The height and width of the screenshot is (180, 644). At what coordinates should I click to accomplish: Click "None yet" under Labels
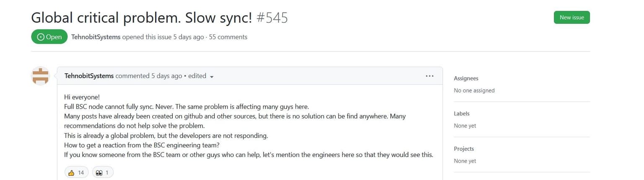click(x=465, y=126)
